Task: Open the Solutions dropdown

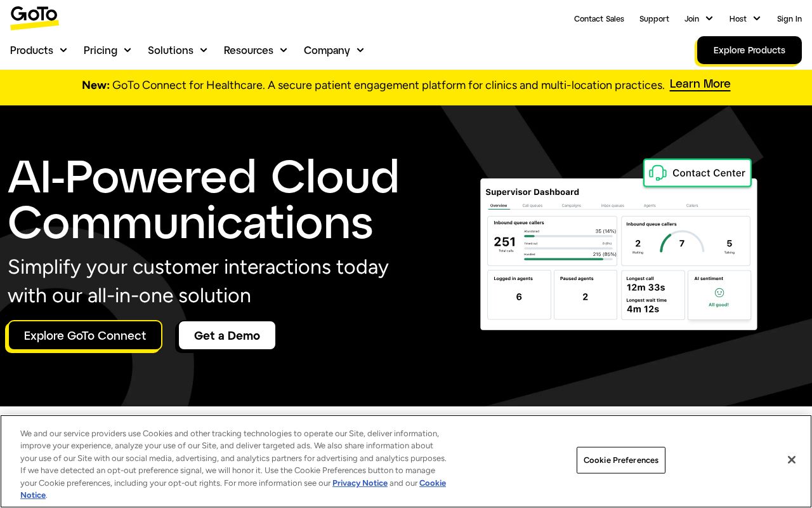Action: (178, 50)
